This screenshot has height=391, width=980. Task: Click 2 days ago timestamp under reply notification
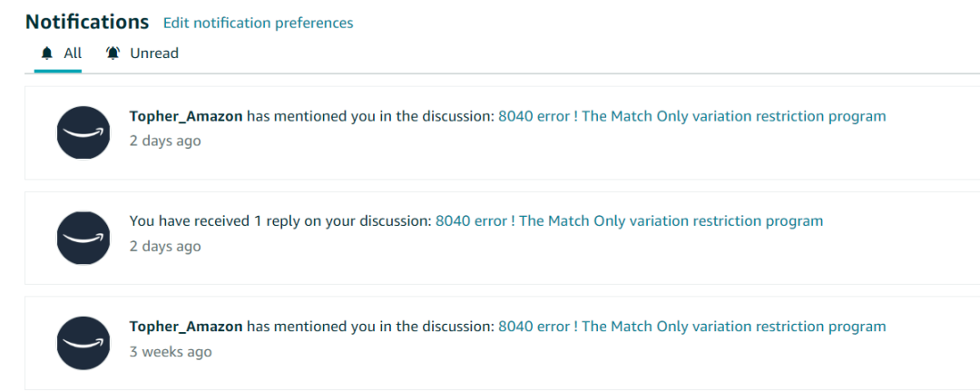point(165,247)
